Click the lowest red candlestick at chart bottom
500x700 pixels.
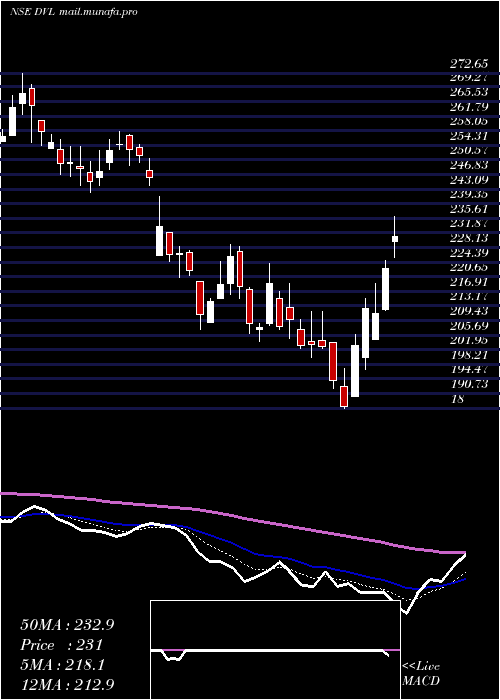coord(344,396)
